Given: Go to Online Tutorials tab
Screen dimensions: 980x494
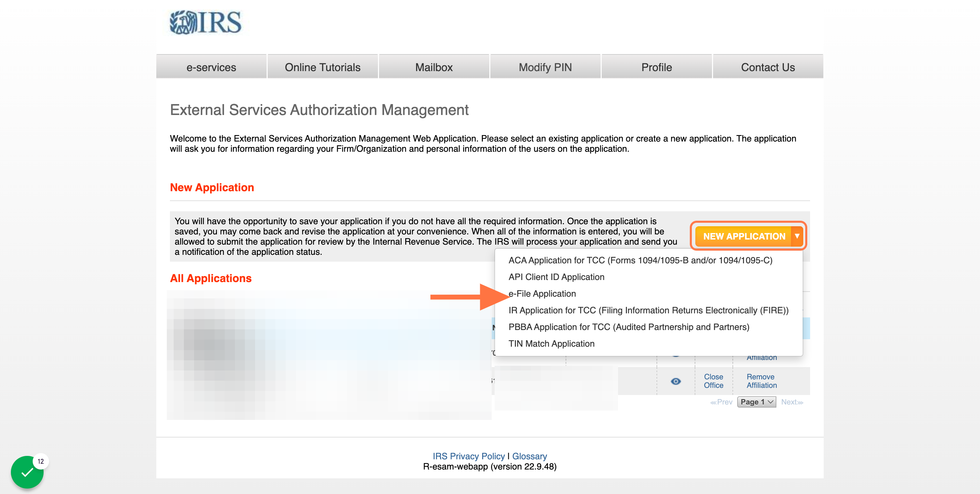Looking at the screenshot, I should [322, 67].
